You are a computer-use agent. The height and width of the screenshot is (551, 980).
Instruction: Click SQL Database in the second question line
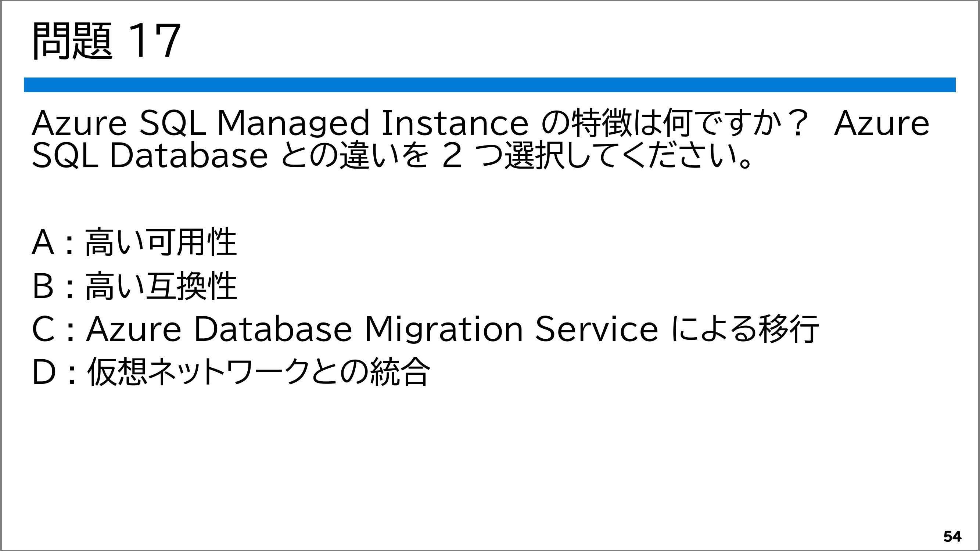pyautogui.click(x=150, y=155)
